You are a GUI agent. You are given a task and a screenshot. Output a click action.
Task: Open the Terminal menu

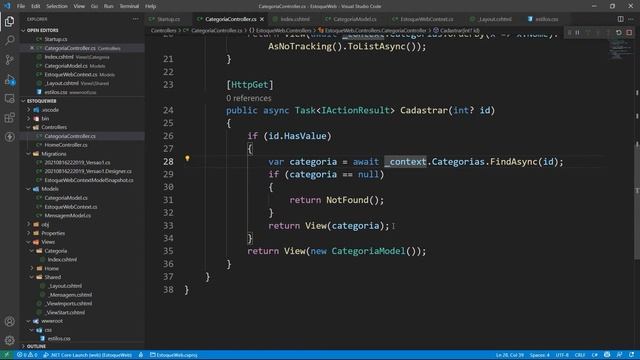pyautogui.click(x=129, y=6)
